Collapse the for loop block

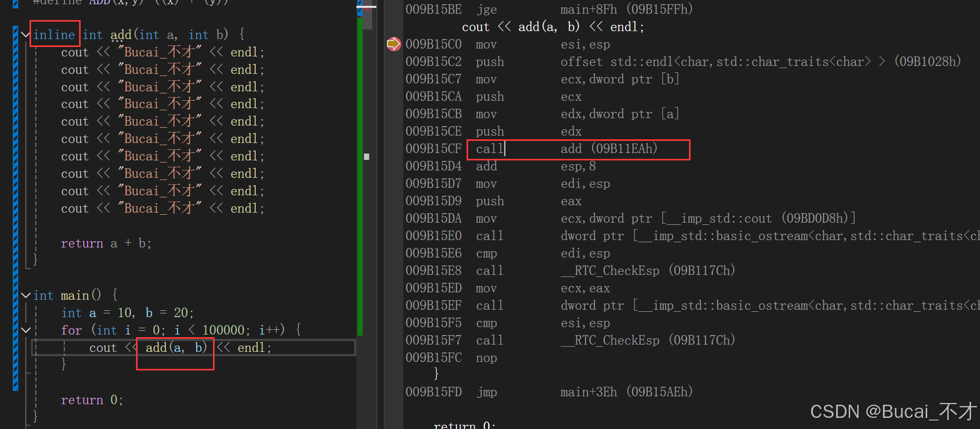pos(25,330)
